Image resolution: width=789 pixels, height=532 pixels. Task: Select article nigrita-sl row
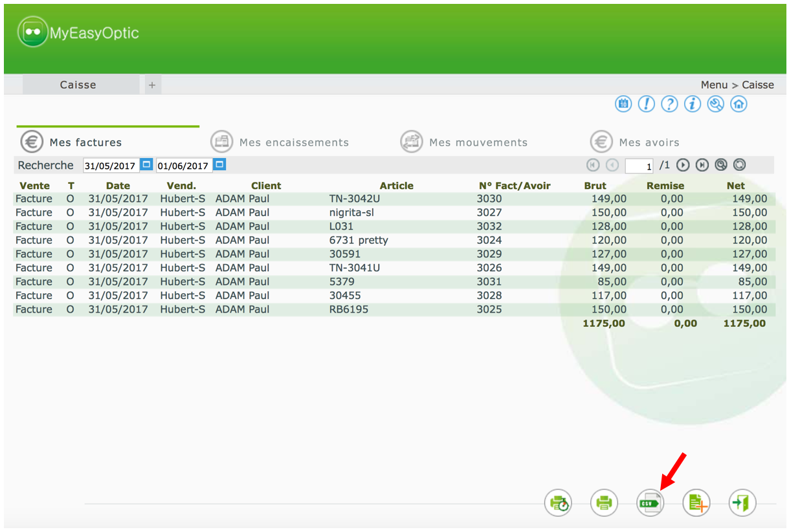pyautogui.click(x=394, y=212)
